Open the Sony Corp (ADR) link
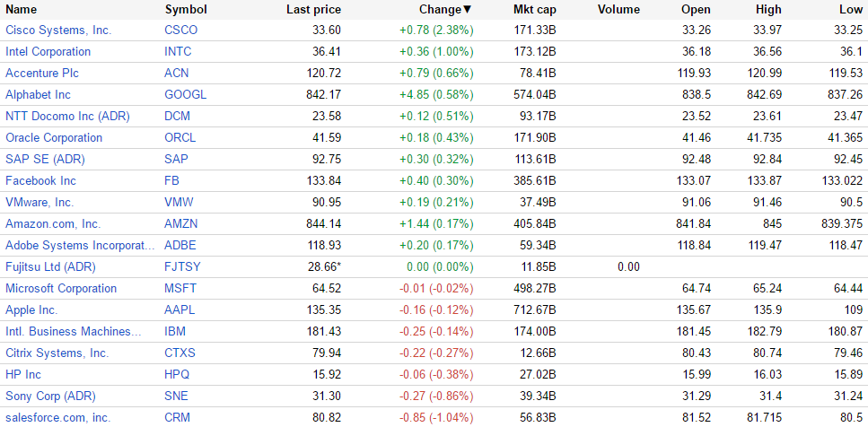Viewport: 868px width, 427px height. point(50,396)
